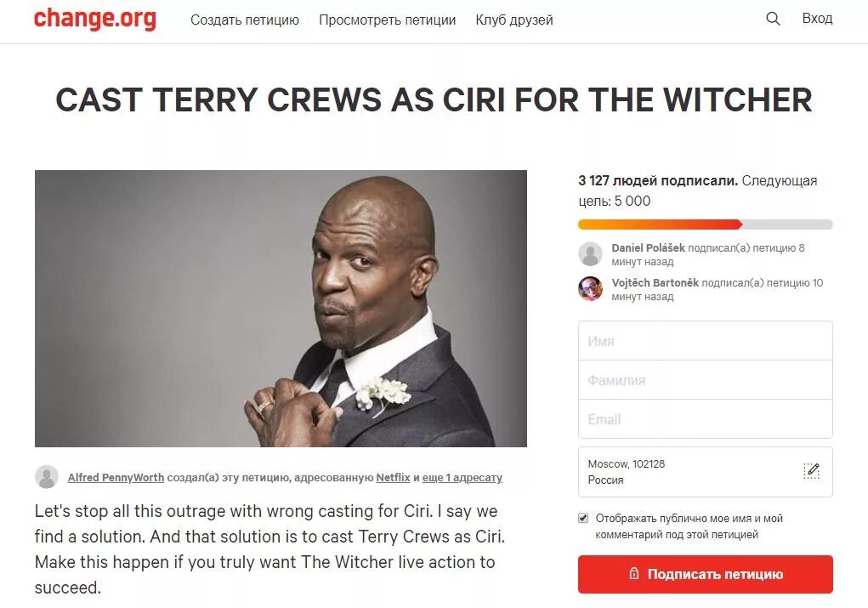Click Vojtěch Bartoněk's profile picture
868x608 pixels.
click(x=590, y=288)
